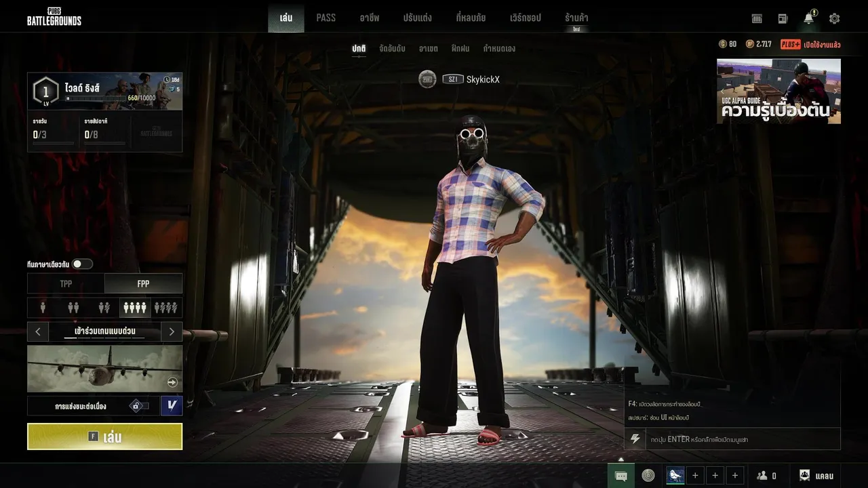Image resolution: width=868 pixels, height=488 pixels.
Task: Open the UGC Alpha Guide banner
Action: point(778,91)
